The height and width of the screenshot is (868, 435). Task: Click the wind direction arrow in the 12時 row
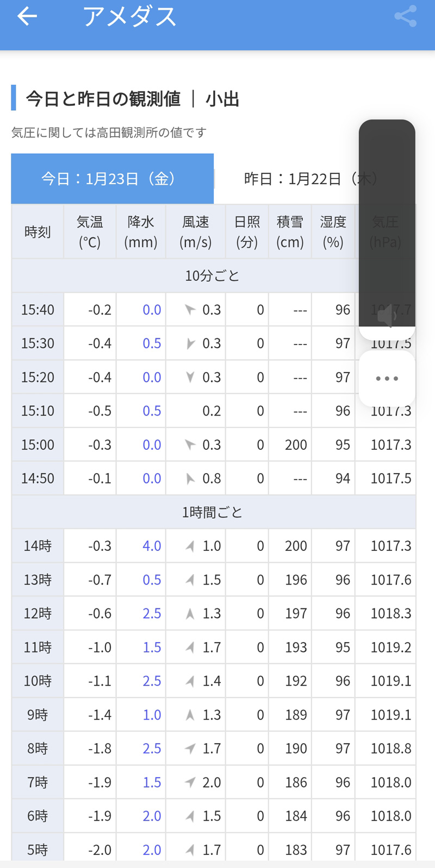[190, 614]
